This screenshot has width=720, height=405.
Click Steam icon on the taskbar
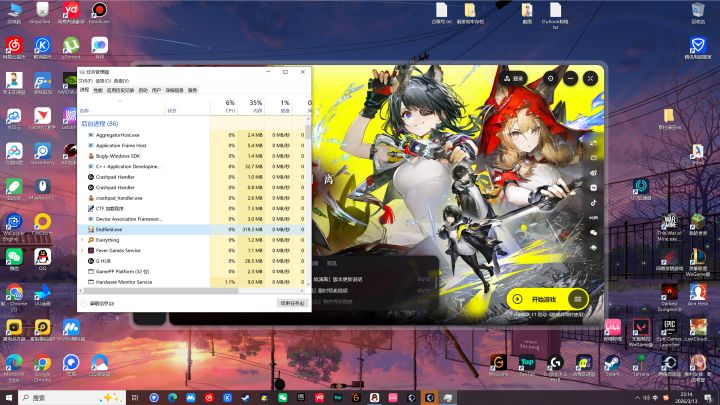[x=246, y=398]
